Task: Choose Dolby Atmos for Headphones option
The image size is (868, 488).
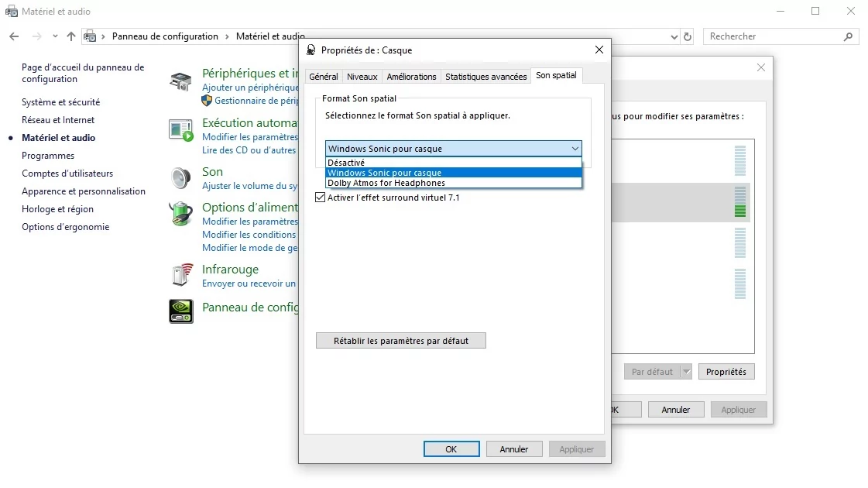Action: 454,183
